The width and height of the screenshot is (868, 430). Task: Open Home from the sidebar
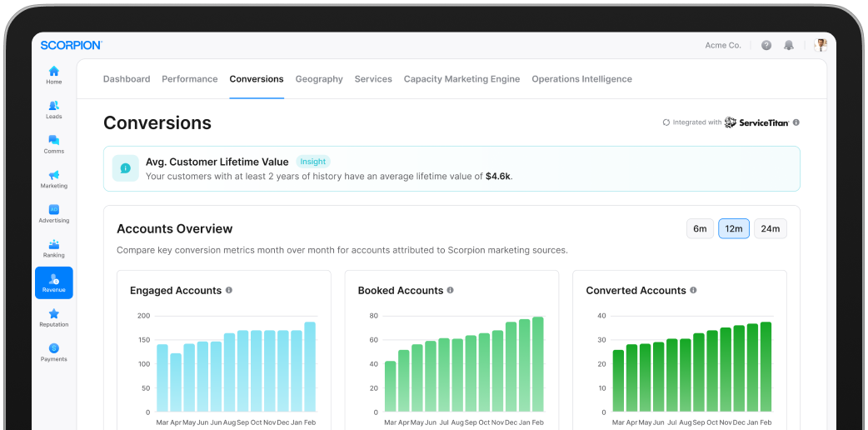(53, 75)
